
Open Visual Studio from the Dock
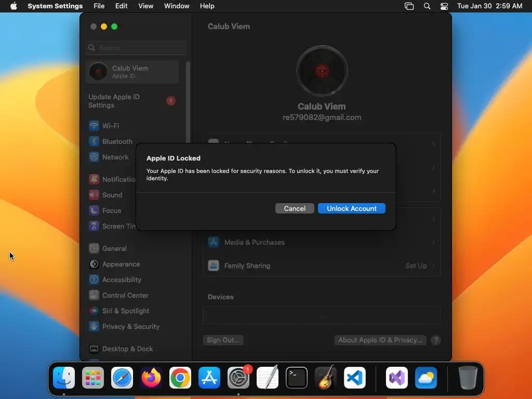[397, 377]
